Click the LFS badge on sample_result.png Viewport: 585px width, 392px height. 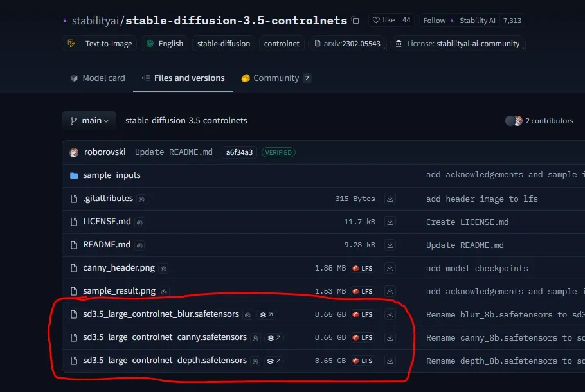[363, 291]
